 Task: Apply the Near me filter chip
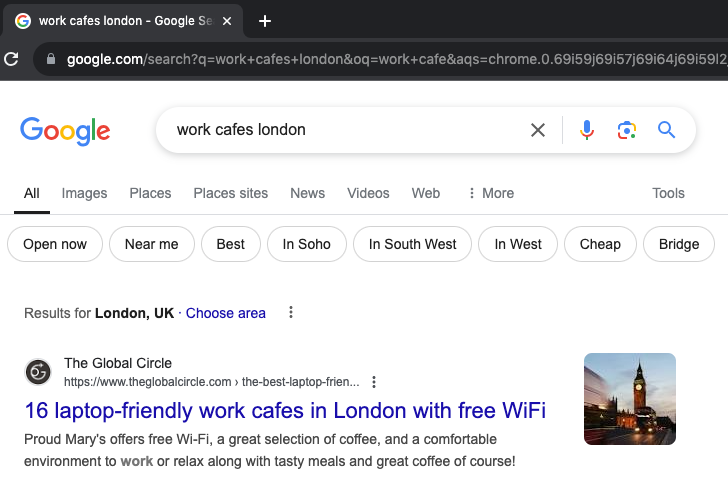(152, 244)
